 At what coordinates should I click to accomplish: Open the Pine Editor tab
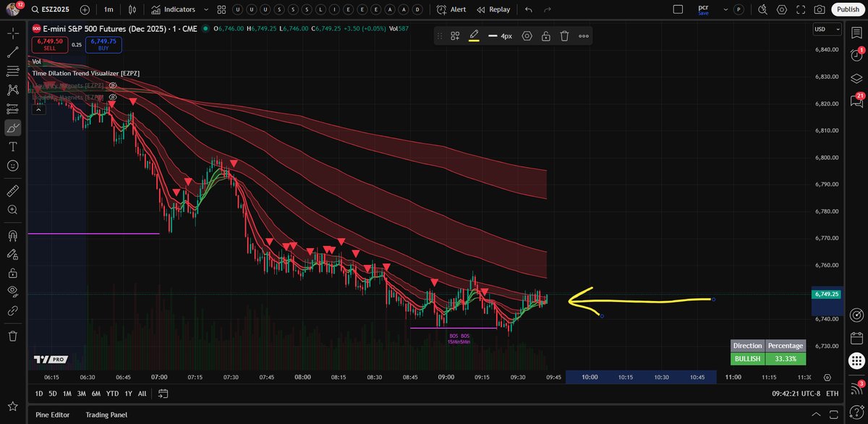(x=52, y=415)
